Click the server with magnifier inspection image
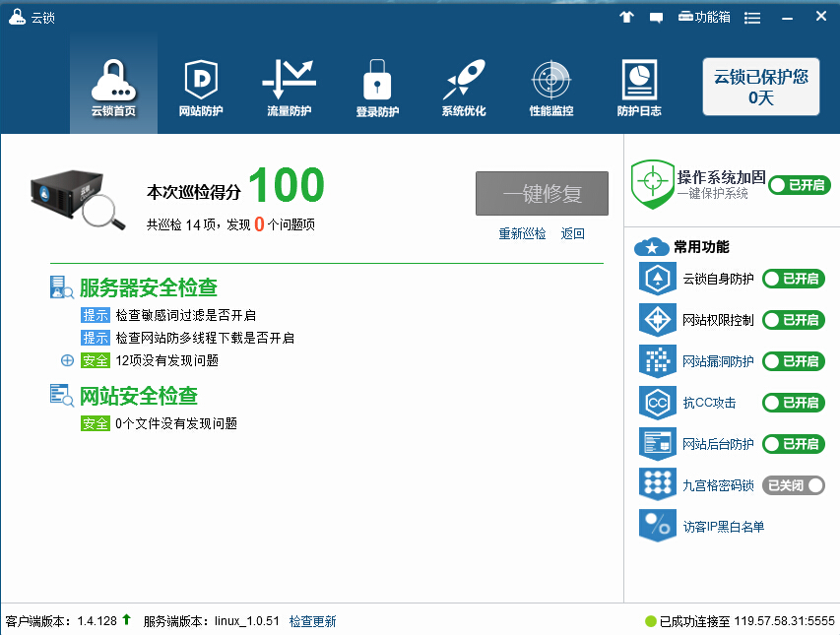Image resolution: width=840 pixels, height=635 pixels. (78, 200)
